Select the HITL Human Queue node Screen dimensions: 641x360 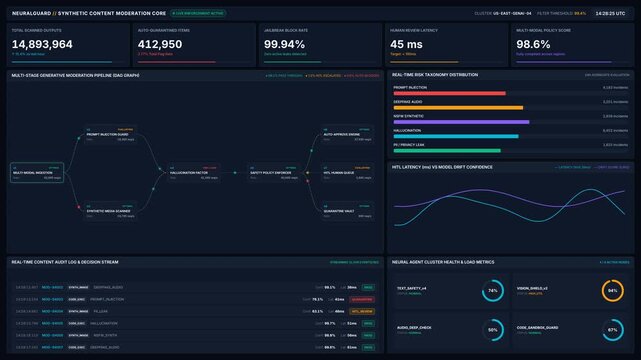(x=347, y=173)
